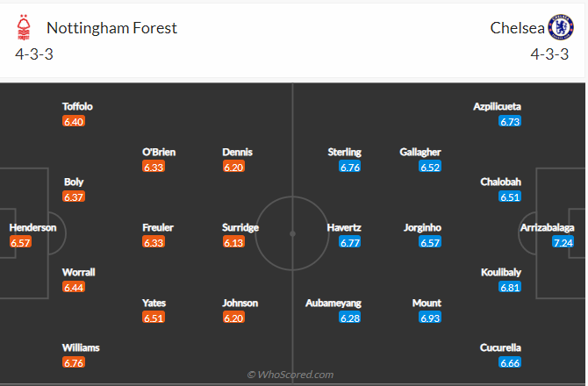588x386 pixels.
Task: Select Arrizabalaga's 7.24 rating badge
Action: click(563, 242)
